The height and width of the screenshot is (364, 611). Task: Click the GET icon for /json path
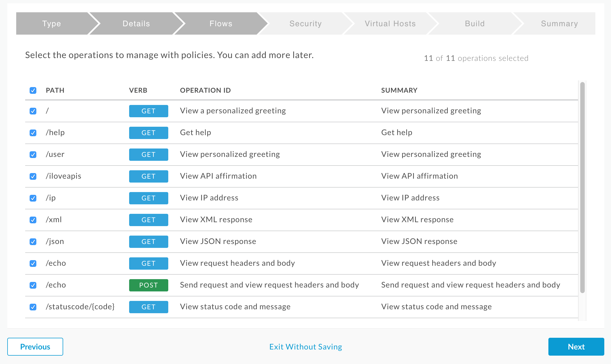coord(148,241)
